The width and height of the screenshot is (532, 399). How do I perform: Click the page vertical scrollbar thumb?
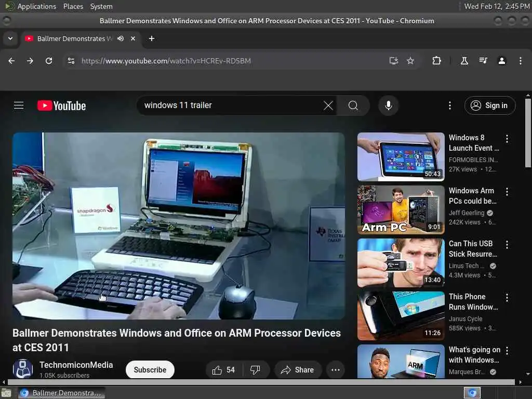coord(528,132)
